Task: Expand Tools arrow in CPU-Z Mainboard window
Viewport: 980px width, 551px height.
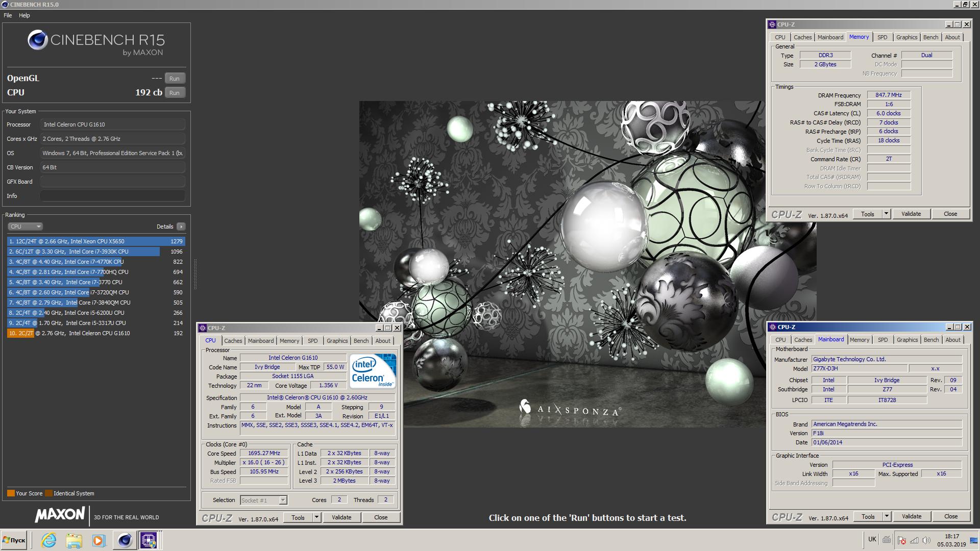Action: pos(887,517)
